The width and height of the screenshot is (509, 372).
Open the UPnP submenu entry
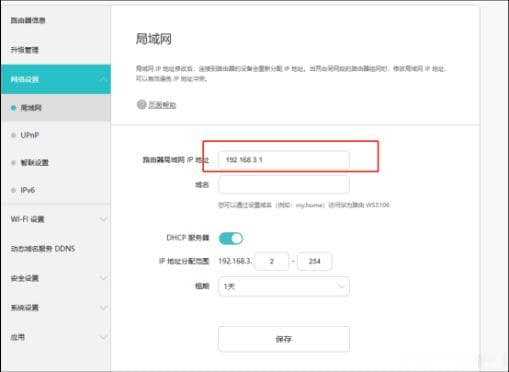pyautogui.click(x=30, y=135)
